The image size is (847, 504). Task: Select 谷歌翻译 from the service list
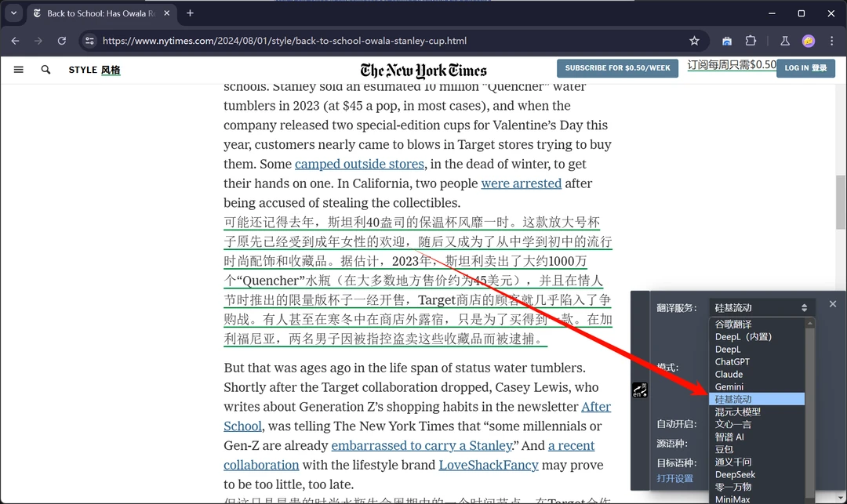click(757, 325)
